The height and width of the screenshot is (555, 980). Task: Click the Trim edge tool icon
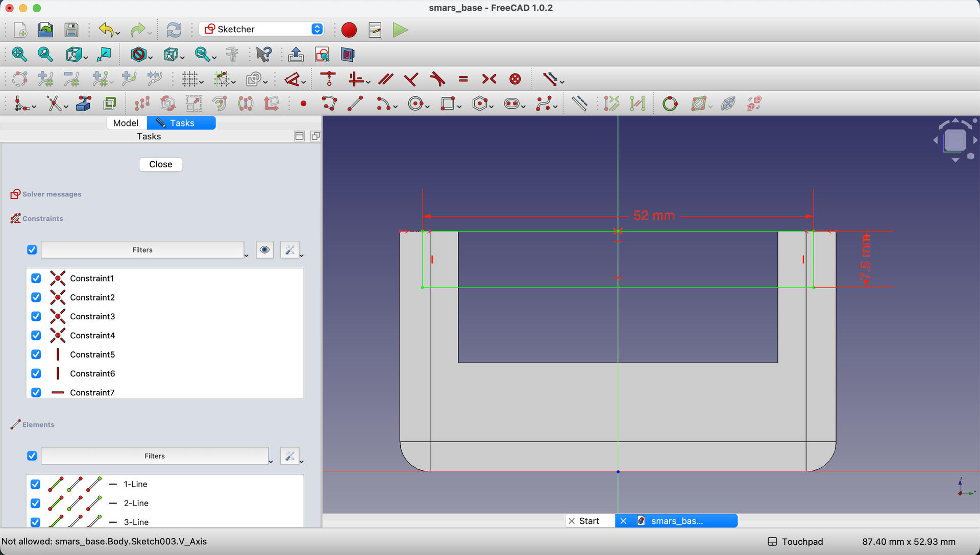(54, 104)
